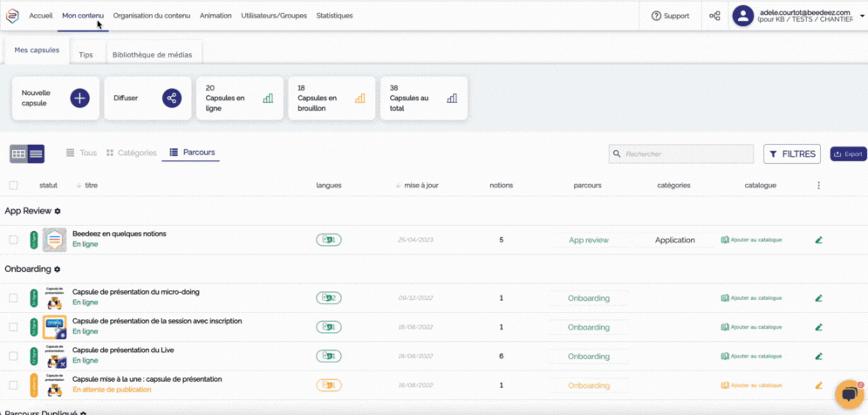This screenshot has height=415, width=868.
Task: Open the column options three-dot menu
Action: coord(817,185)
